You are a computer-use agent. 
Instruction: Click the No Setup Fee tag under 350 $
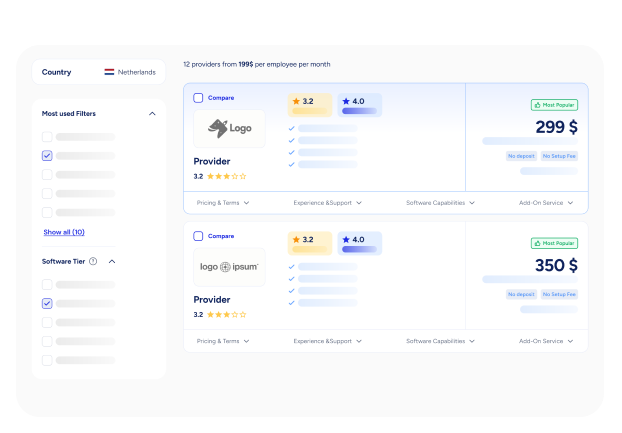(559, 295)
